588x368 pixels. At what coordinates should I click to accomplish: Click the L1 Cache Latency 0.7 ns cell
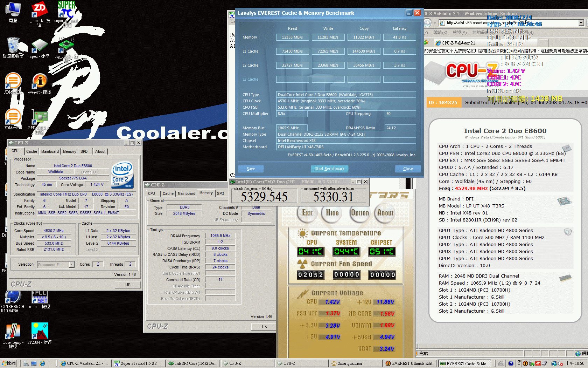coord(399,51)
